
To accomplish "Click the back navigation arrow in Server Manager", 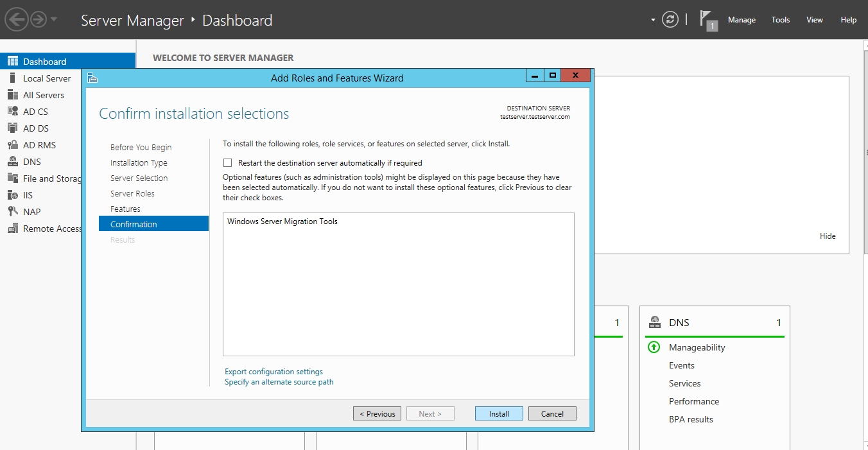I will coord(17,19).
